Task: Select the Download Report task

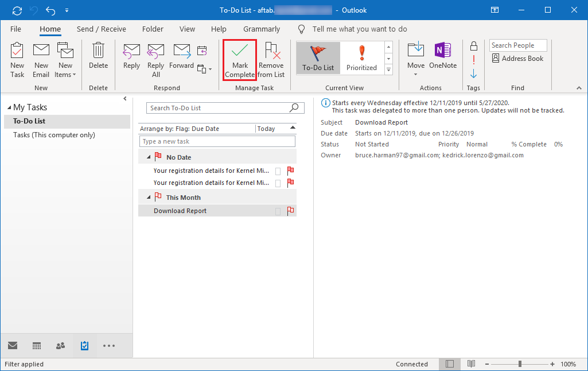Action: tap(217, 211)
